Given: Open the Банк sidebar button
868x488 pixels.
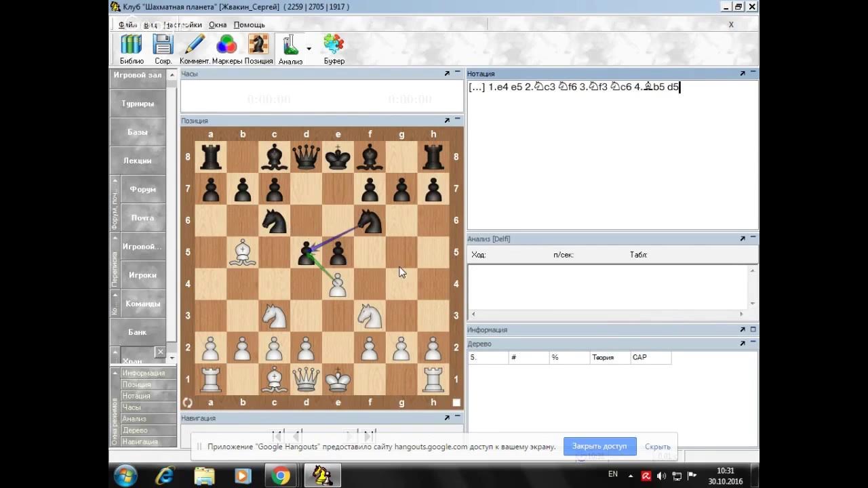Looking at the screenshot, I should 138,332.
